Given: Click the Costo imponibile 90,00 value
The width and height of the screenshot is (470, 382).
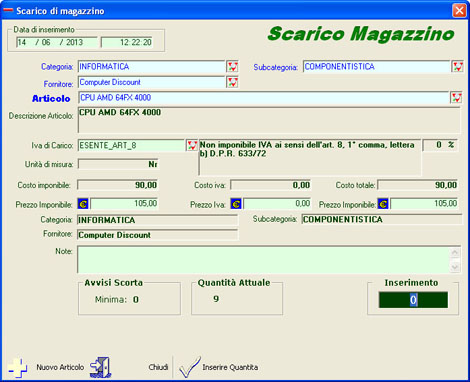Looking at the screenshot, I should coord(118,185).
